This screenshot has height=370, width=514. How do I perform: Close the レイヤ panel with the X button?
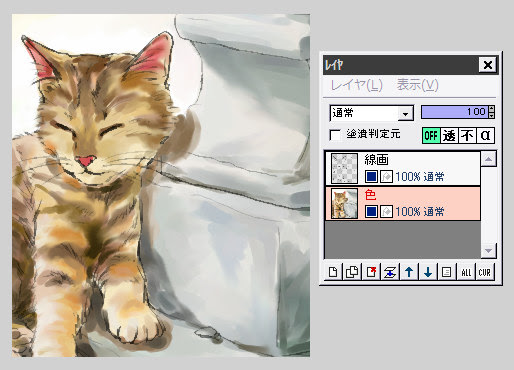[488, 65]
